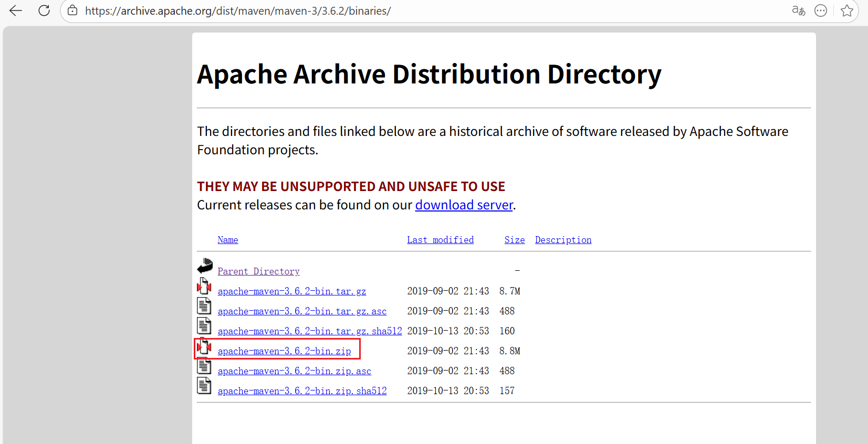This screenshot has height=444, width=868.
Task: Sort the listing by Size
Action: pos(515,240)
